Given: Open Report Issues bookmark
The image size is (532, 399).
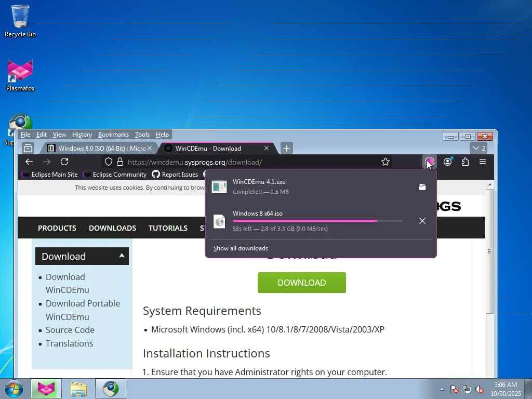Looking at the screenshot, I should click(x=175, y=175).
